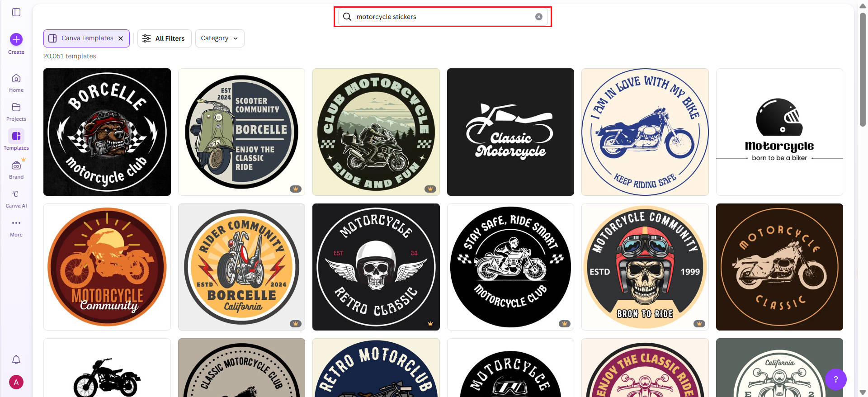Click the scrollbar down arrow

click(x=863, y=392)
